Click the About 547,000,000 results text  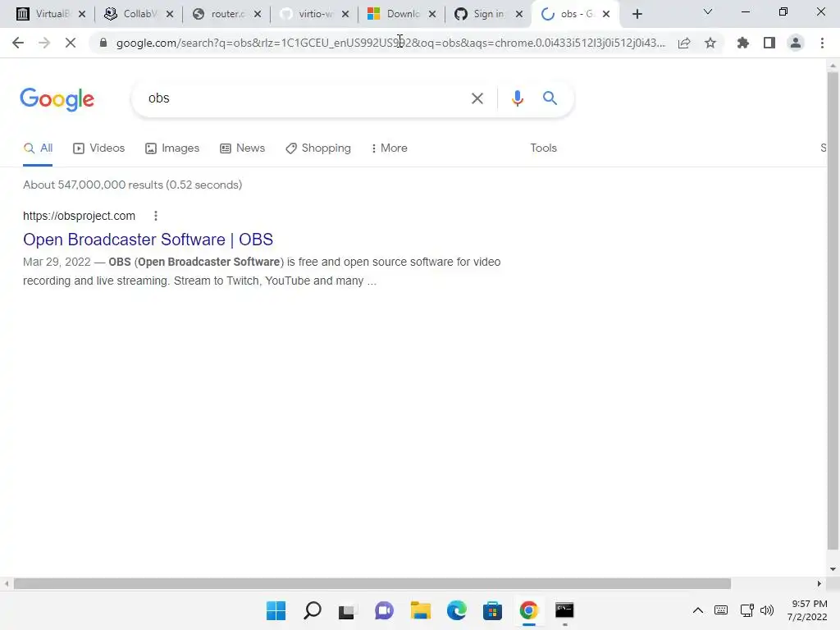[132, 185]
